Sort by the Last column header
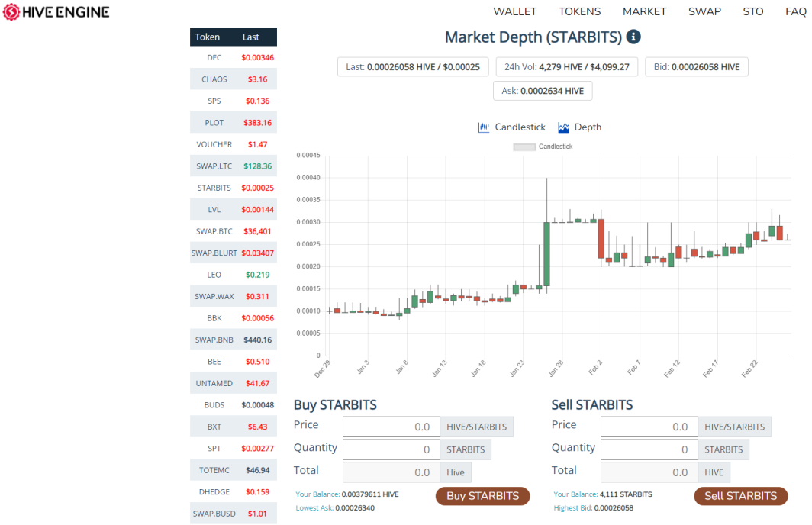The image size is (812, 525). (x=250, y=37)
